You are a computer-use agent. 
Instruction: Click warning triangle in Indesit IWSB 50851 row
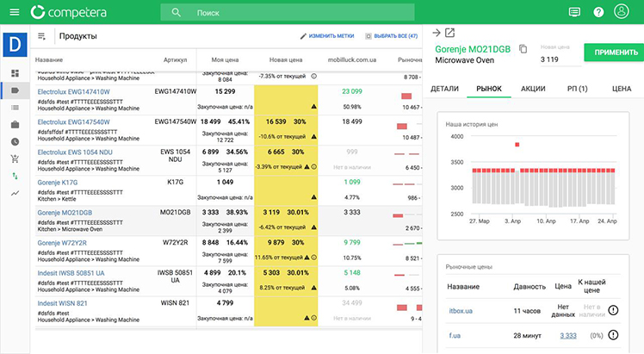[x=313, y=288]
